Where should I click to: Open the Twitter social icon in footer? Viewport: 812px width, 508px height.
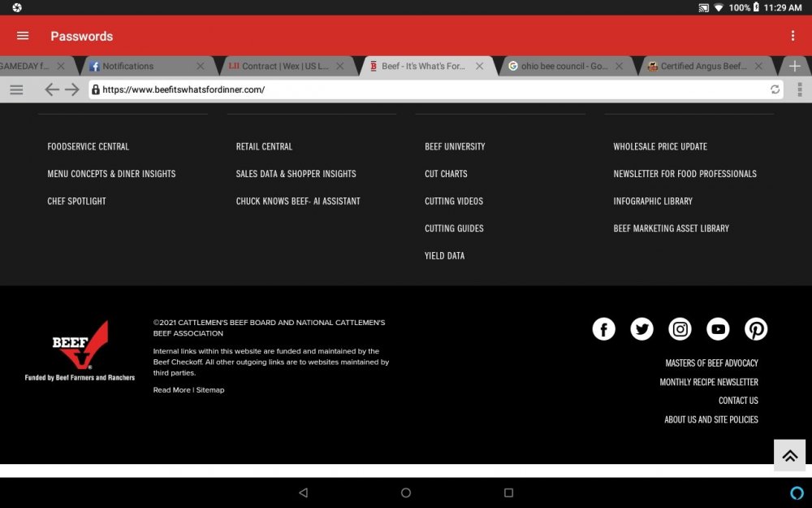(x=641, y=329)
